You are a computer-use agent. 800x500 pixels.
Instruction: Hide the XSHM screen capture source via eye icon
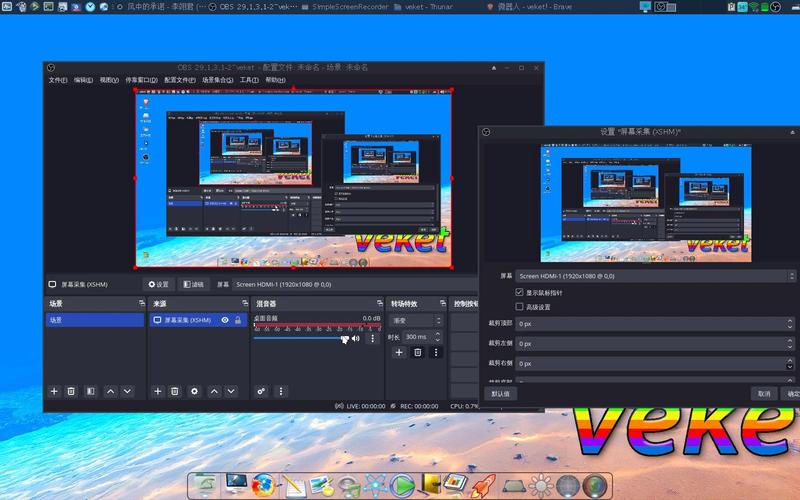225,320
